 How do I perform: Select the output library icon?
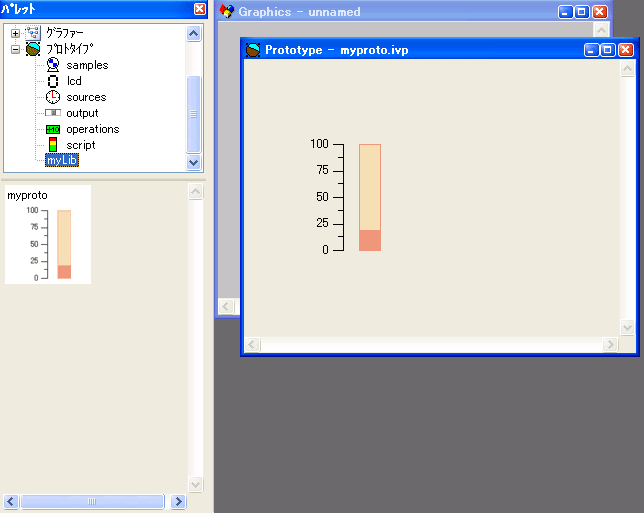[53, 113]
